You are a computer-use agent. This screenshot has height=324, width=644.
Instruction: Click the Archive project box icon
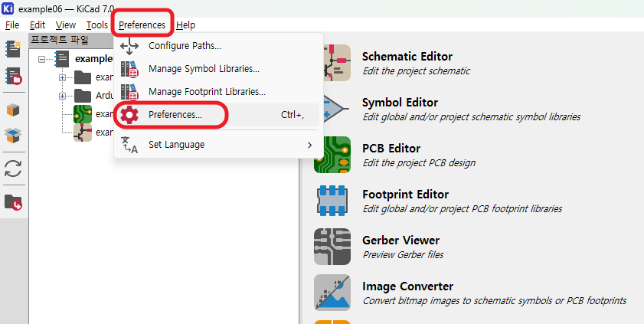(x=13, y=110)
